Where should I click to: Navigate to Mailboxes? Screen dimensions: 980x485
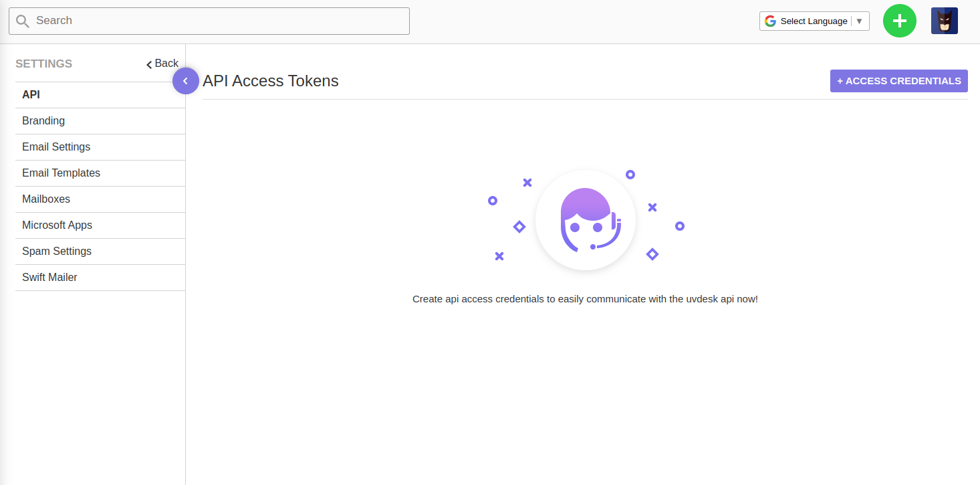[100, 199]
